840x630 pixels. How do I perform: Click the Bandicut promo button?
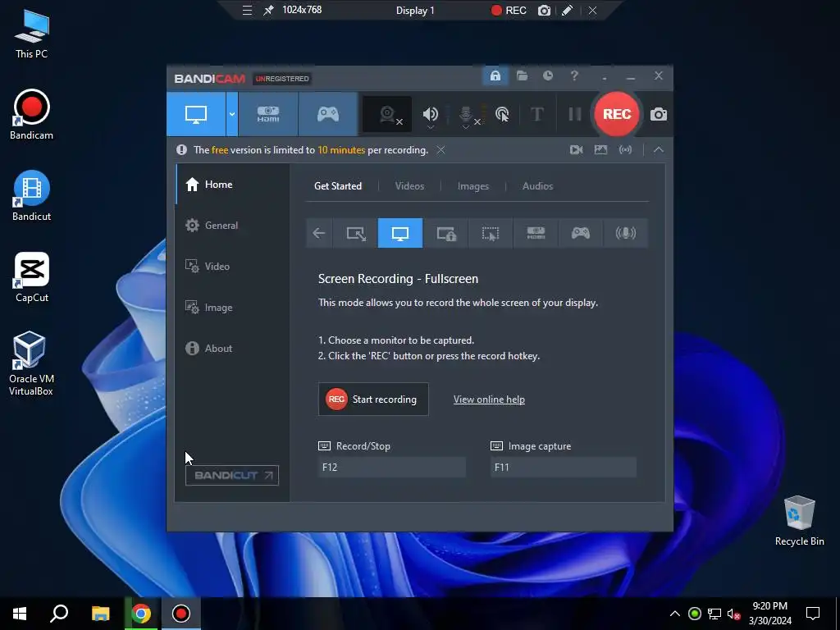(232, 475)
